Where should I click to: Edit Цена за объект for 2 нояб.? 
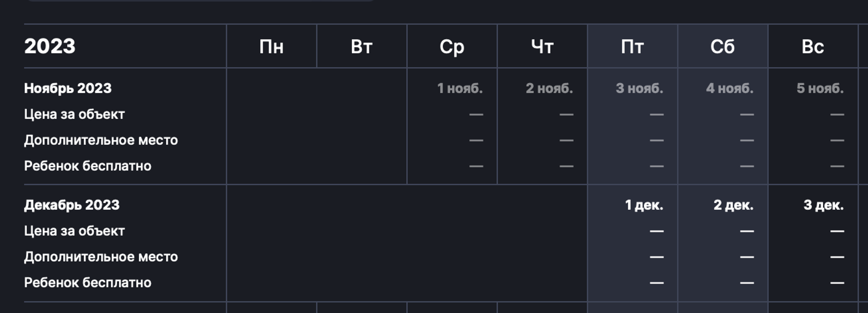[x=566, y=114]
